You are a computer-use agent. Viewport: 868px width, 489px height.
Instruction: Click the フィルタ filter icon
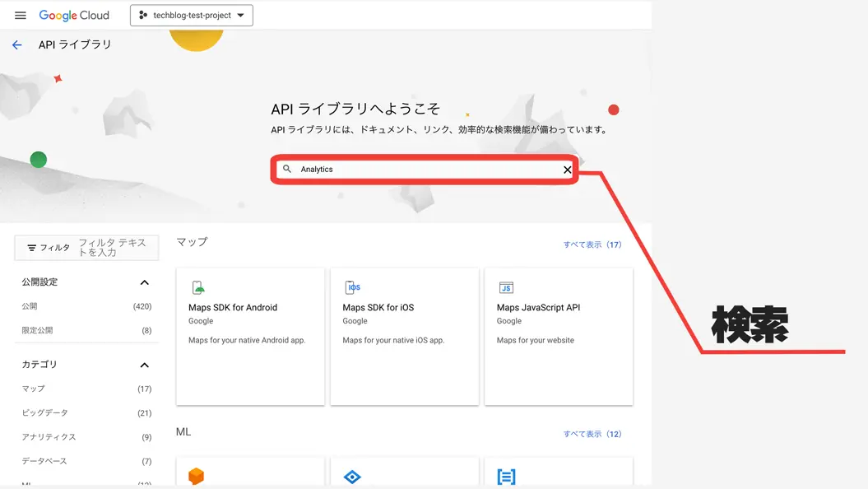coord(31,248)
